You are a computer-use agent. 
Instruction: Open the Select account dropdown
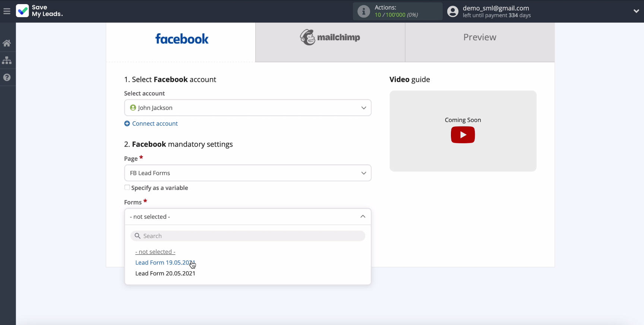pyautogui.click(x=248, y=108)
